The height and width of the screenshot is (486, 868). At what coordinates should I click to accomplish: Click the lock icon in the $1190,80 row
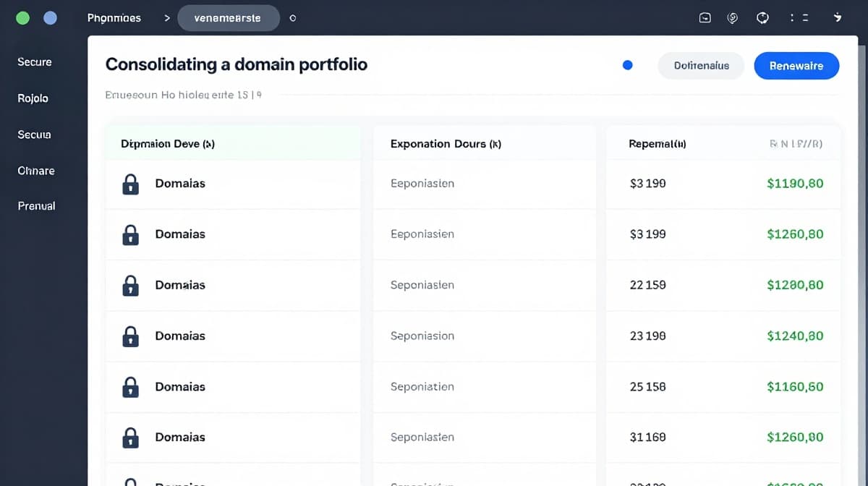[x=130, y=184]
